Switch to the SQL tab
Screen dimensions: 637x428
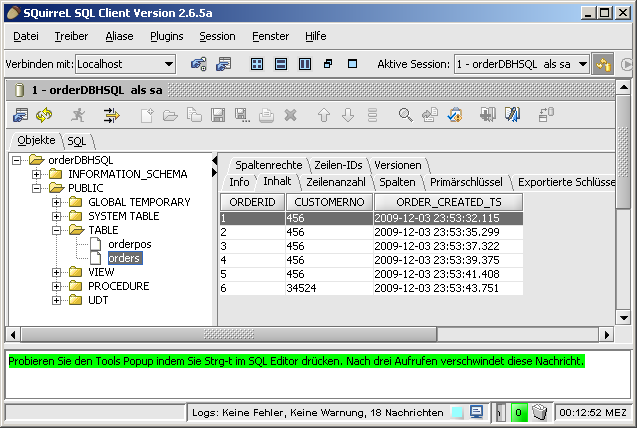click(x=76, y=141)
